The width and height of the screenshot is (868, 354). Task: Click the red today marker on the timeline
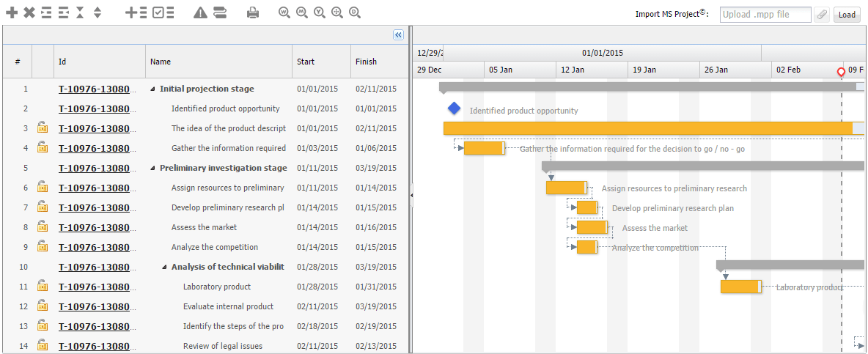[x=841, y=72]
